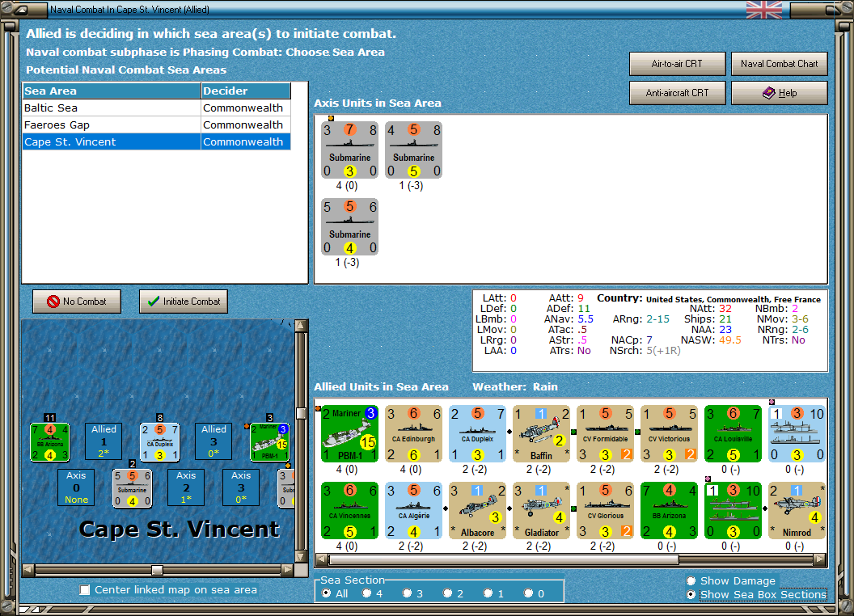
Task: Select the CV Glorious carrier counter
Action: 606,511
